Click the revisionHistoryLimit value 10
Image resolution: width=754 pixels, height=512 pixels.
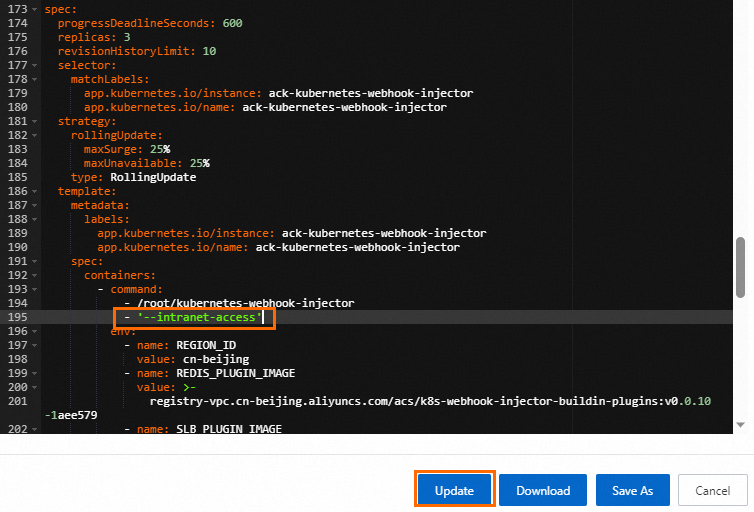coord(209,50)
